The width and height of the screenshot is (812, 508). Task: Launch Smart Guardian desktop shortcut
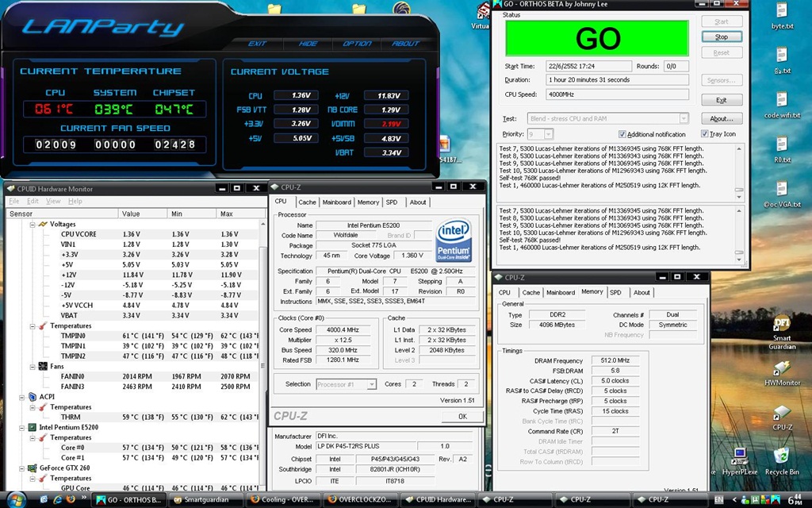(x=782, y=332)
